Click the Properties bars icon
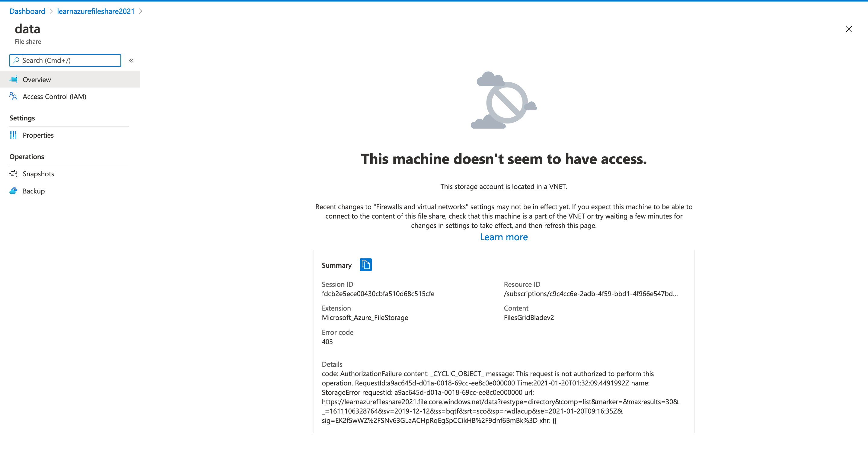This screenshot has height=460, width=868. click(x=14, y=135)
